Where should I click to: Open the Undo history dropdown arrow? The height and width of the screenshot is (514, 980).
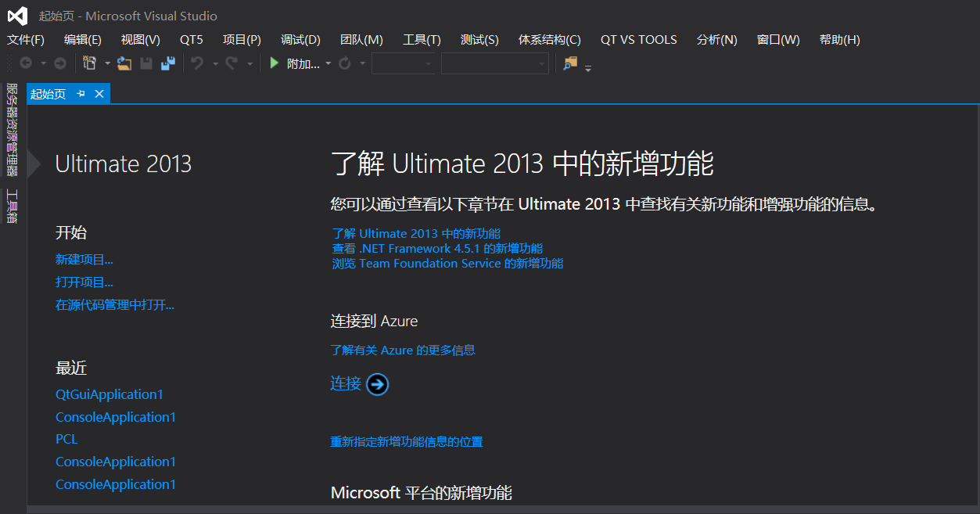(214, 63)
